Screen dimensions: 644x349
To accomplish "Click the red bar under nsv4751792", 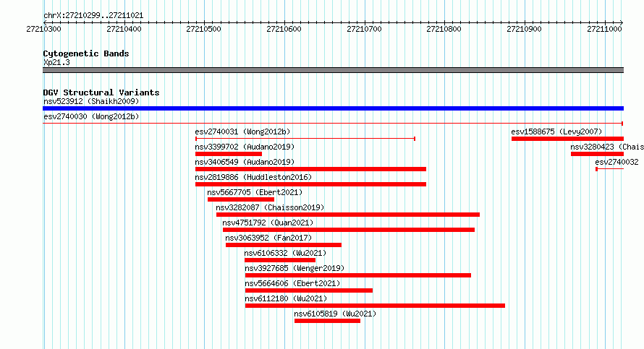I will (349, 230).
